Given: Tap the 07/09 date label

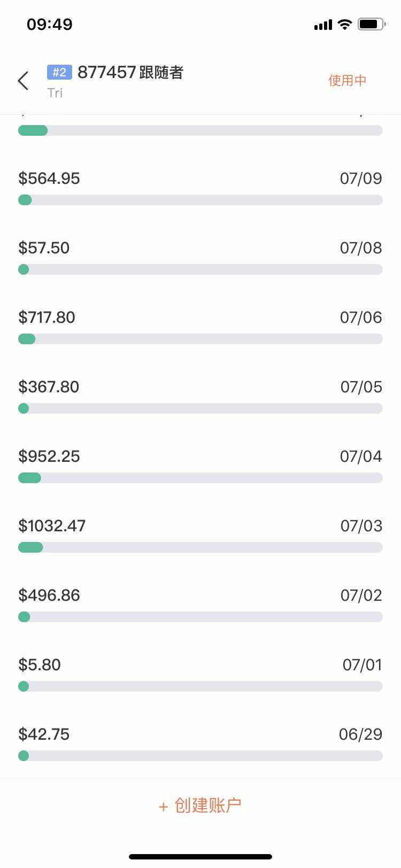Looking at the screenshot, I should click(x=361, y=179).
